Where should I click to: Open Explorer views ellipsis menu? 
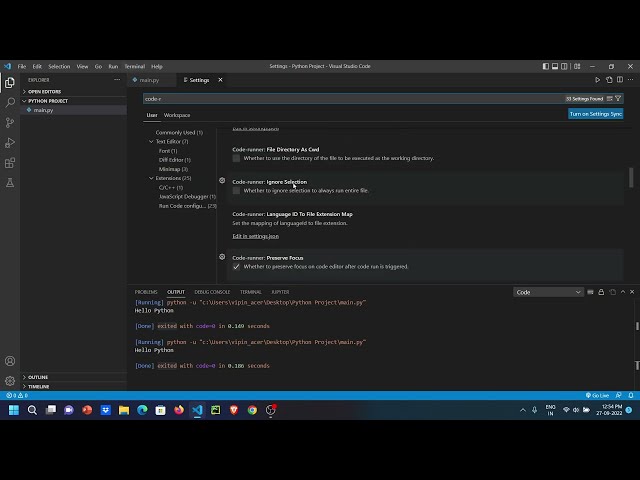click(x=117, y=80)
